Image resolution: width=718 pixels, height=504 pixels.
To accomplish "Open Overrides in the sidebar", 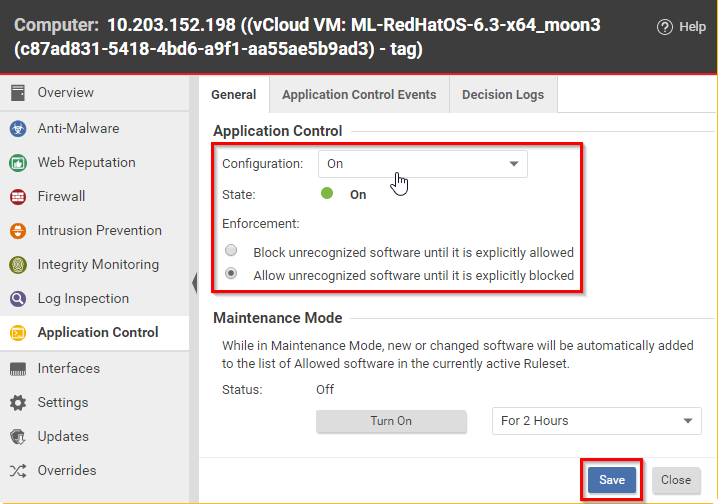I will click(x=66, y=471).
